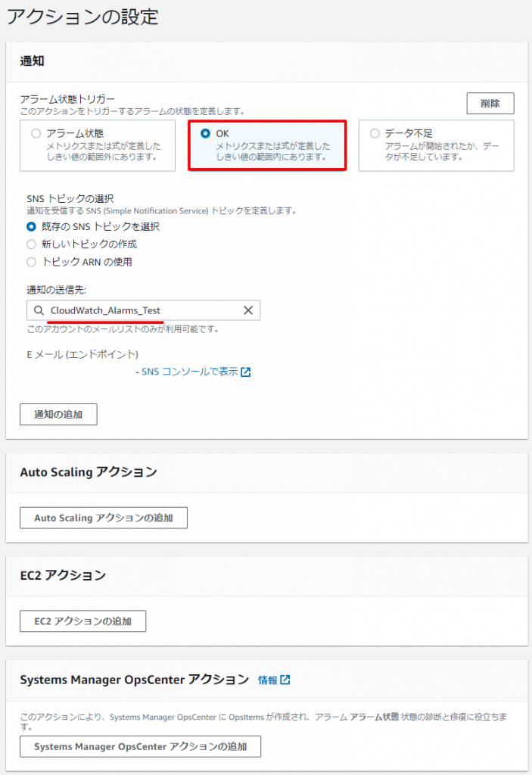Click external link icon next to SNS コンソールで表示
This screenshot has width=532, height=775.
click(x=246, y=372)
